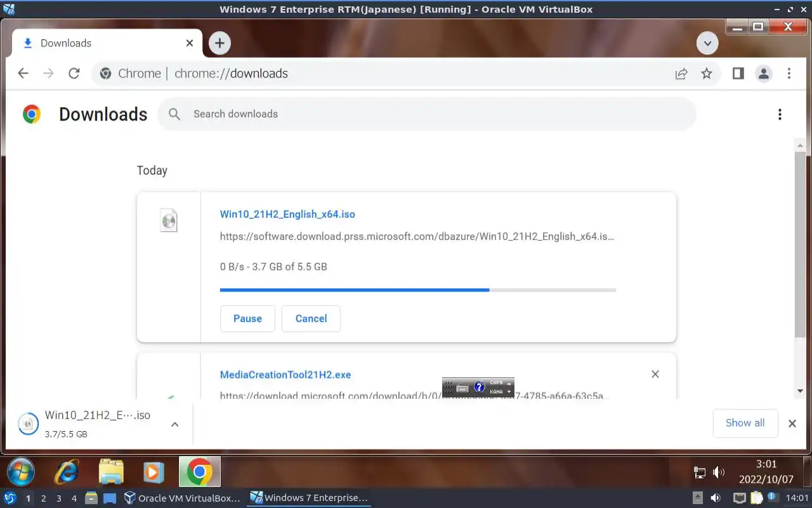Click the Chrome logo beside Downloads heading

pos(31,114)
